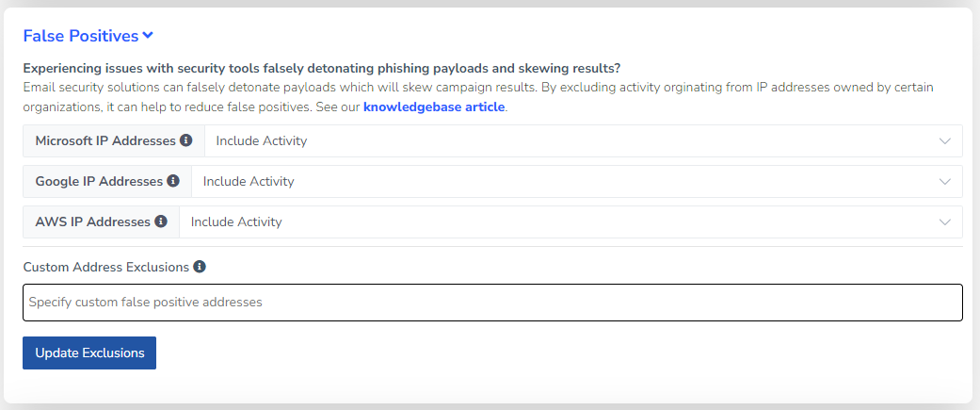The image size is (980, 410).
Task: Click the arrow on the Google dropdown
Action: 945,182
